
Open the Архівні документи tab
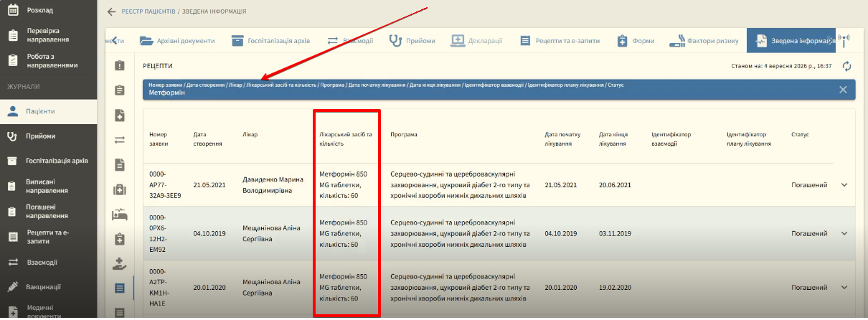tap(177, 41)
